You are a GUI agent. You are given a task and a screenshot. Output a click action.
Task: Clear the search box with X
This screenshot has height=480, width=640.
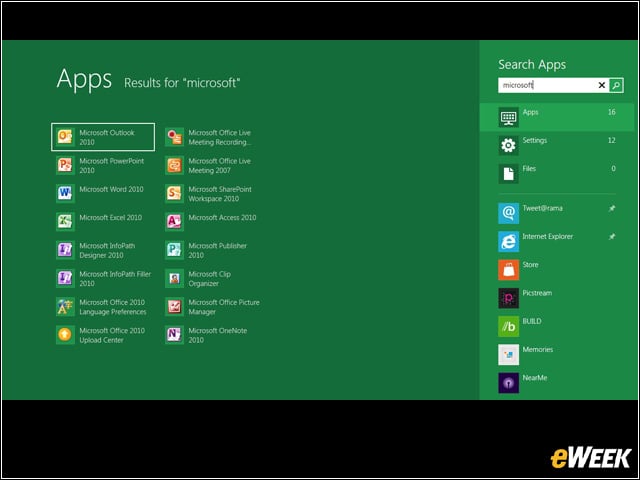pos(602,85)
